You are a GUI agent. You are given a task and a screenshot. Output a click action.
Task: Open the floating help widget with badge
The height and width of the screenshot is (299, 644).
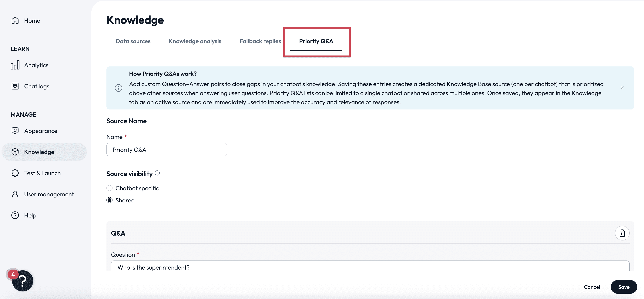(x=22, y=281)
